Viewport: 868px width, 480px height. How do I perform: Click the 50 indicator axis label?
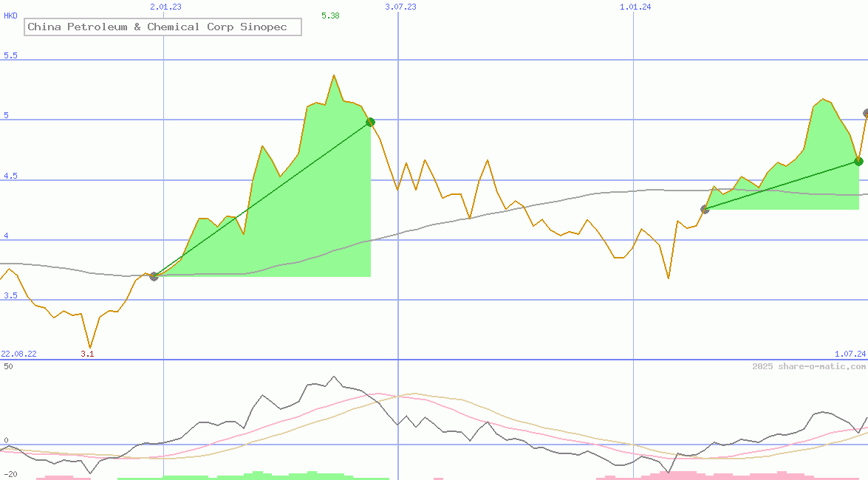(8, 366)
